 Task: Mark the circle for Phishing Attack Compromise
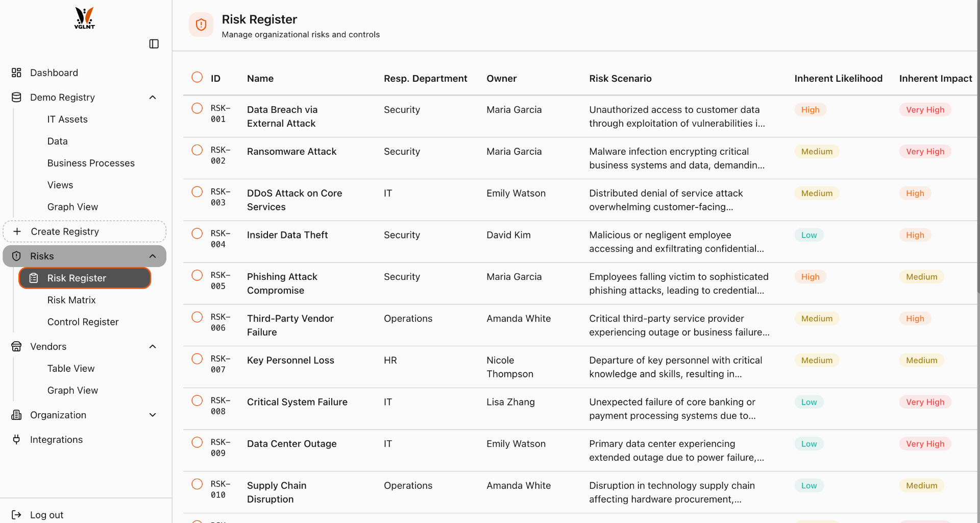point(197,275)
